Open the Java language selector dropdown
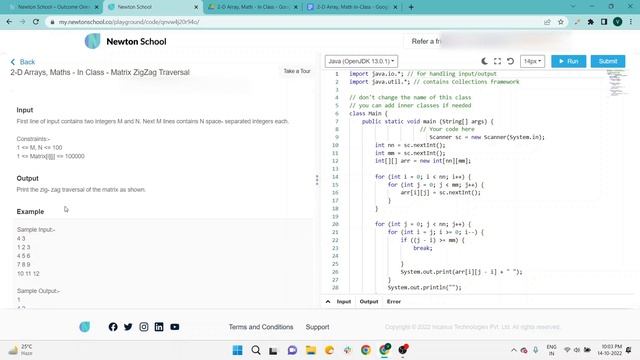The image size is (640, 360). point(361,61)
